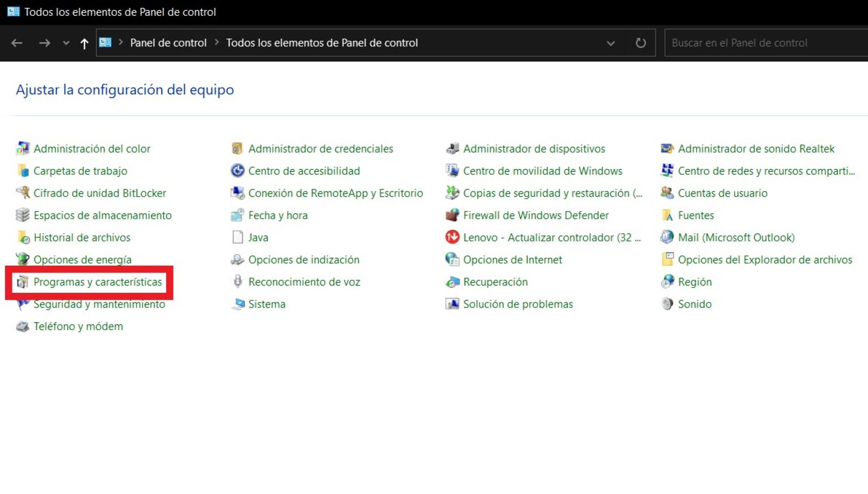
Task: Click the Explorador de archivos options icon
Action: coord(667,259)
